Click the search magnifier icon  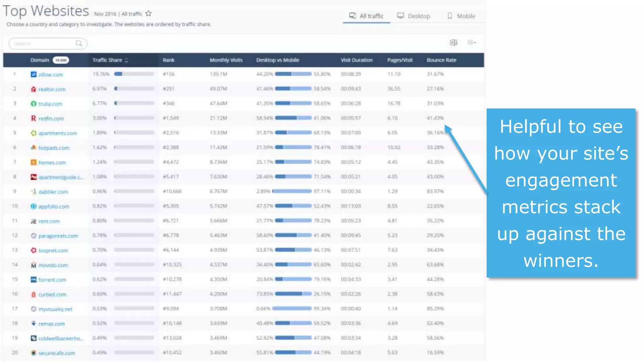79,43
